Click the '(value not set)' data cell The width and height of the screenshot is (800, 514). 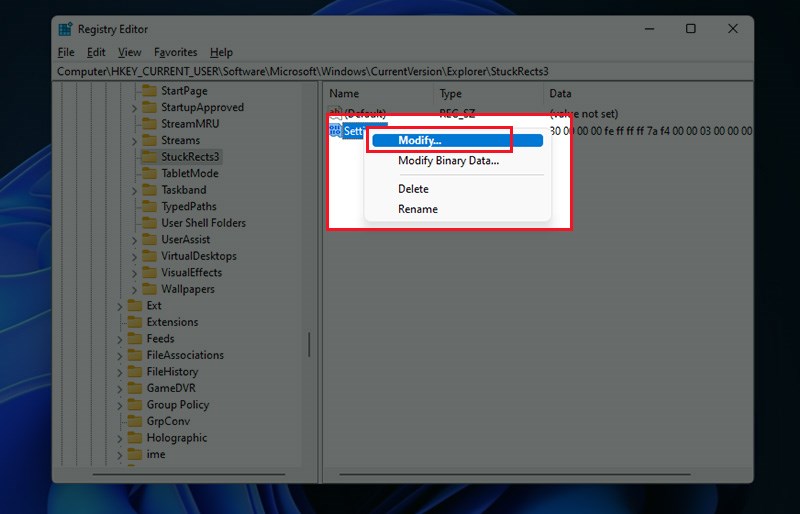(x=584, y=113)
